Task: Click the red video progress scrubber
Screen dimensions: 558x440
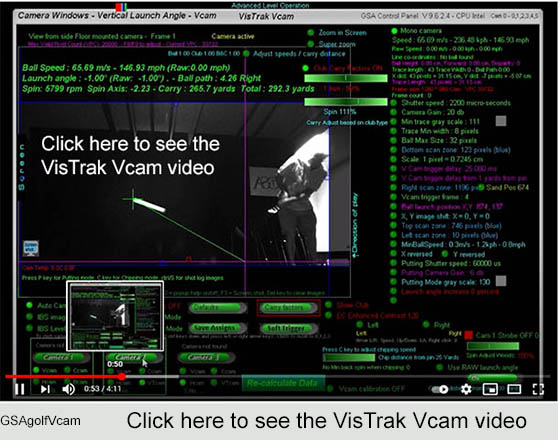Action: (122, 376)
